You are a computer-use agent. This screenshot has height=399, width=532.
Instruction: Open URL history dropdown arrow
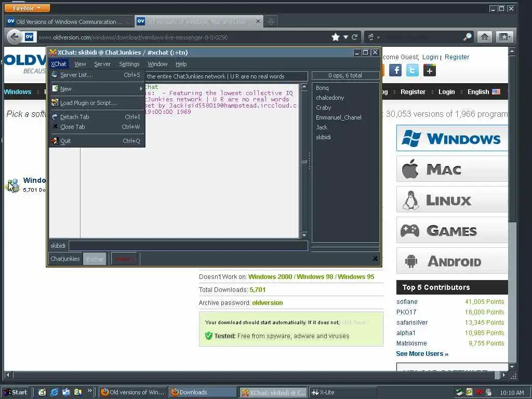tap(345, 37)
